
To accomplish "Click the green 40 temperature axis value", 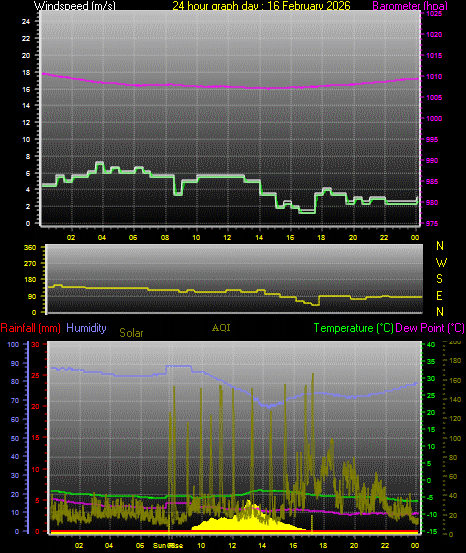I will [x=431, y=345].
